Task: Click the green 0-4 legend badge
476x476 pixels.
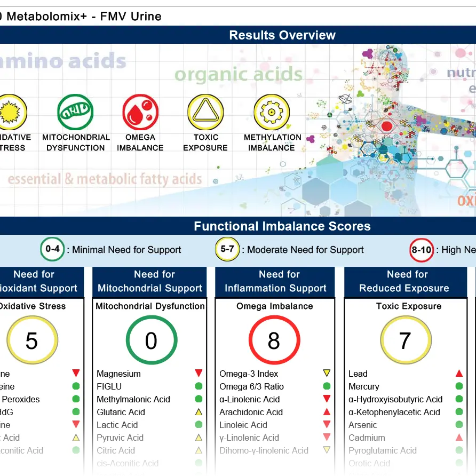Action: point(53,249)
